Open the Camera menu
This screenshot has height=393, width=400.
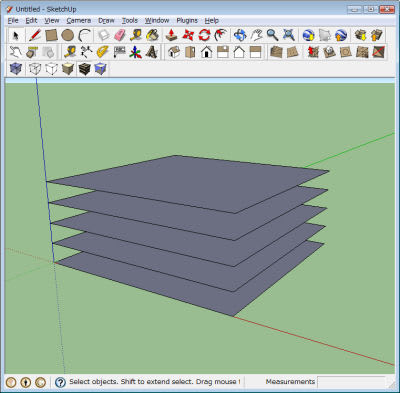(79, 21)
